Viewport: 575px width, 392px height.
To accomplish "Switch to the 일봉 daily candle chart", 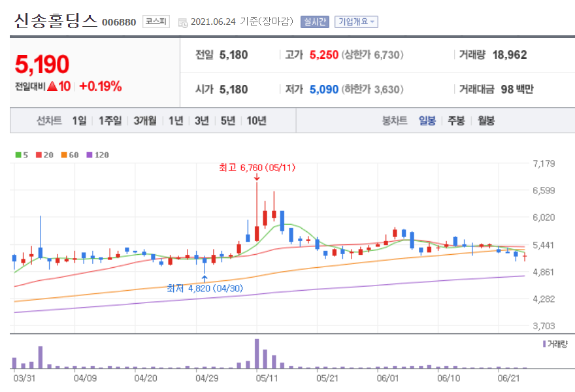I will coord(427,120).
